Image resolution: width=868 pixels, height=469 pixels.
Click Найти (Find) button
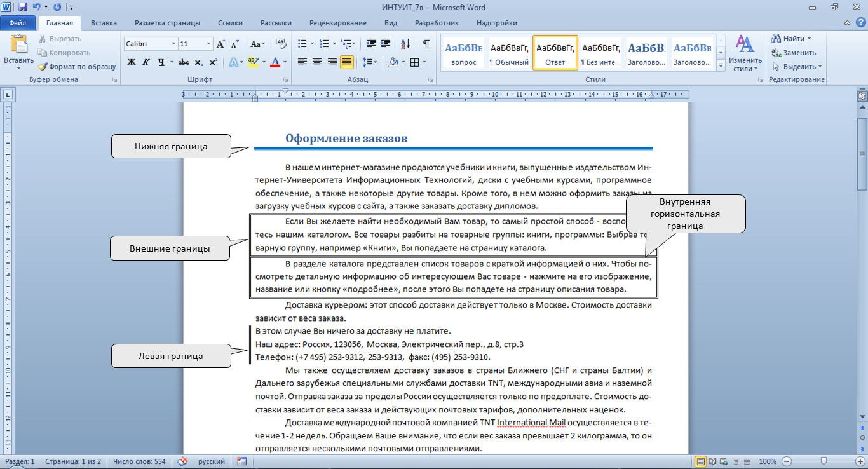(791, 39)
